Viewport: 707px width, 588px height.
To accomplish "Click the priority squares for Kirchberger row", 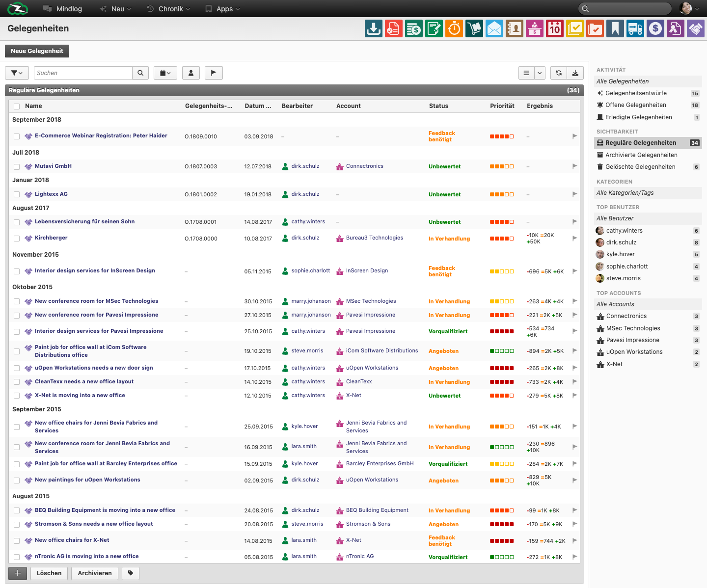I will (x=502, y=239).
